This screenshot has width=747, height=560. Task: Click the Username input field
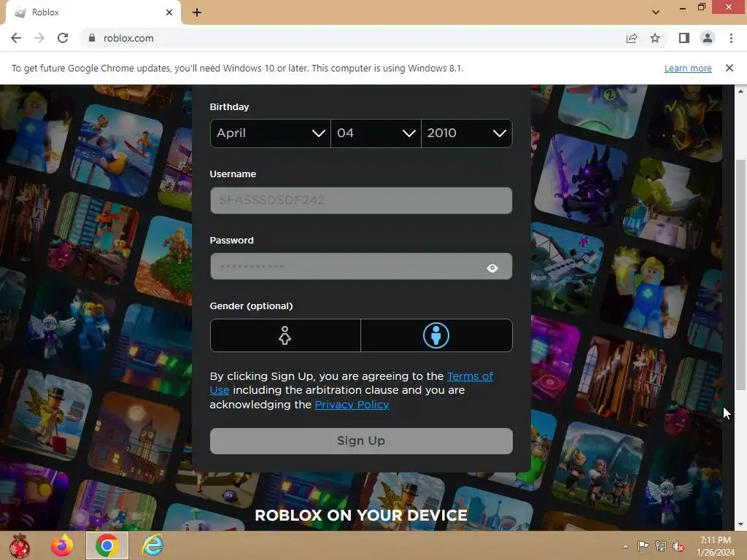pyautogui.click(x=361, y=200)
